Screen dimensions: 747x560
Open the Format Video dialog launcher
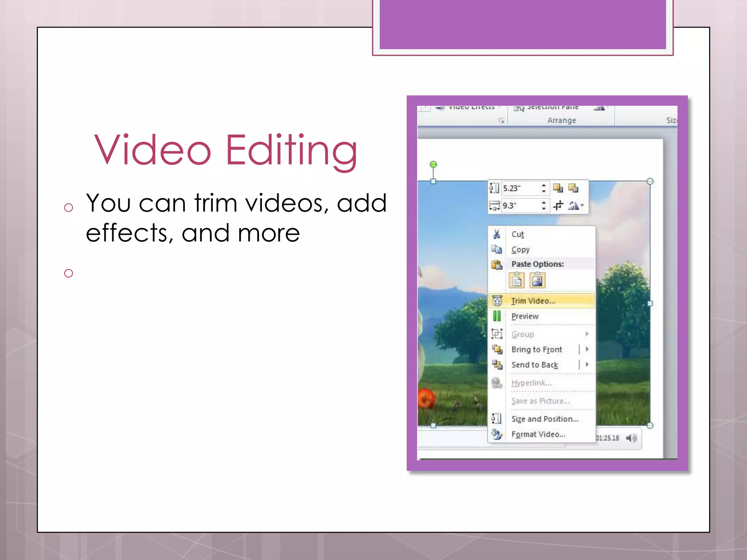[502, 121]
